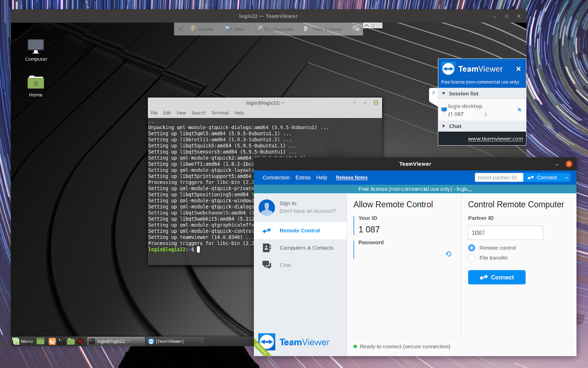This screenshot has width=588, height=368.
Task: Open Files & Extras document icon
Action: [306, 29]
